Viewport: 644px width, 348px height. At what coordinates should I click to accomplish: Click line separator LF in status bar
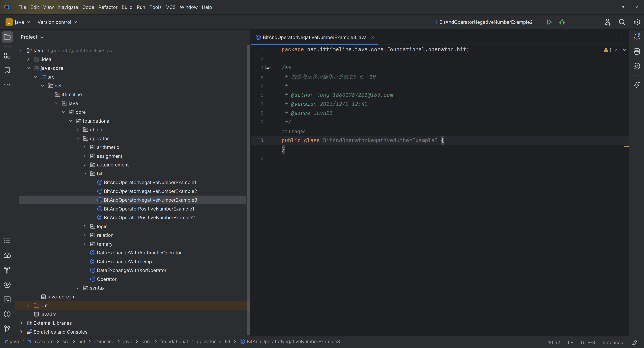pyautogui.click(x=571, y=342)
